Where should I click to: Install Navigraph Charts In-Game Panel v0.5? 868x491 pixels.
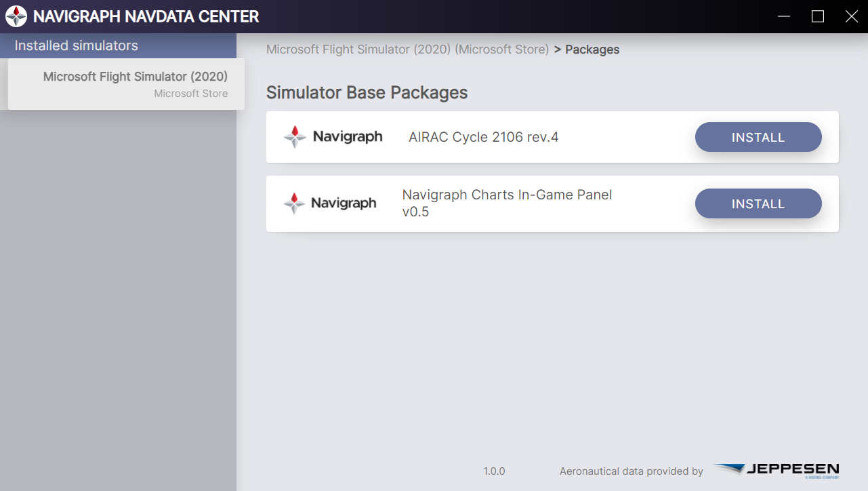tap(758, 203)
